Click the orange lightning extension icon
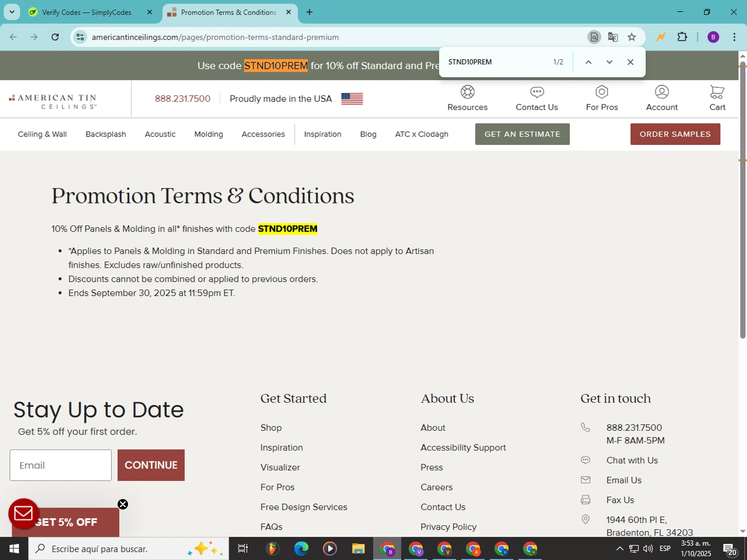Screen dimensions: 747x560 [x=661, y=37]
